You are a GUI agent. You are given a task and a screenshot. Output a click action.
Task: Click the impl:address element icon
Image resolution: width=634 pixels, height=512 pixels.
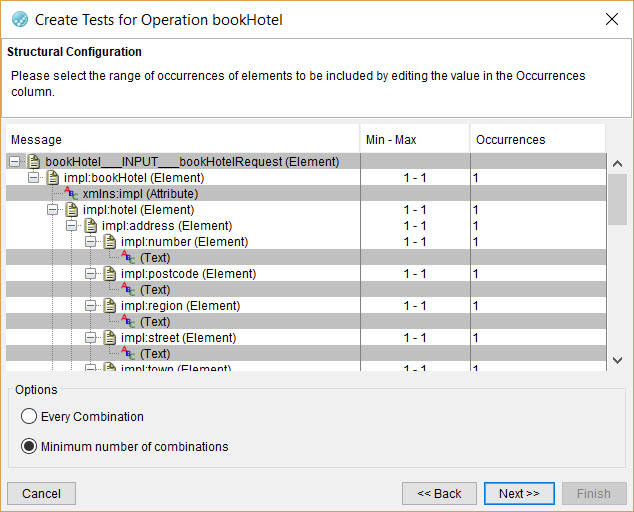[x=90, y=226]
